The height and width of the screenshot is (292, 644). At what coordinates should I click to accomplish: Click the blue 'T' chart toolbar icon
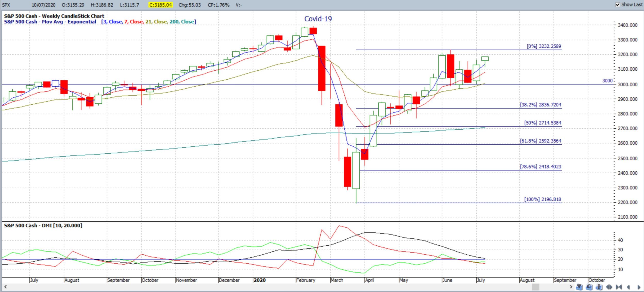click(579, 287)
